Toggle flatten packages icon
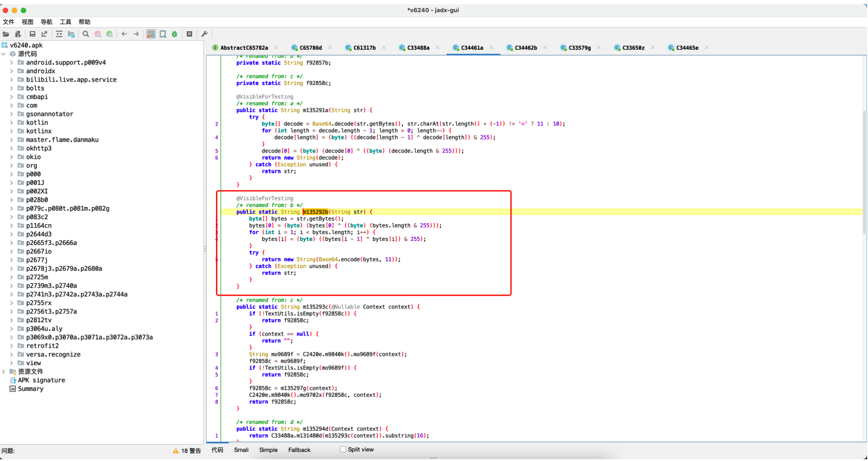 pyautogui.click(x=71, y=34)
